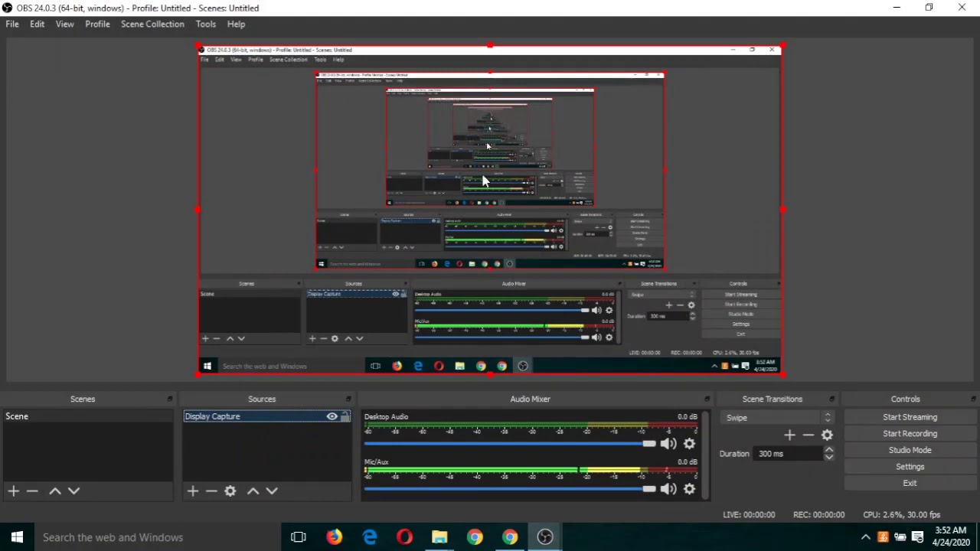Click the OBS Studio taskbar icon
This screenshot has height=551, width=980.
pos(545,537)
